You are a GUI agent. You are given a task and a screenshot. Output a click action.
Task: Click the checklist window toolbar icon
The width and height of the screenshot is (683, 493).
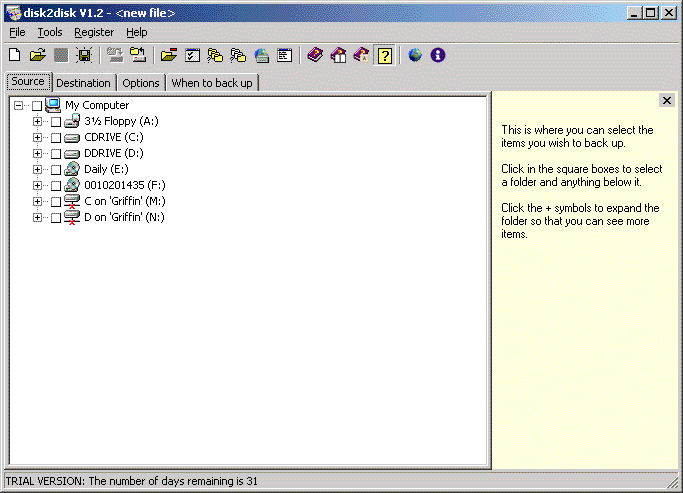[192, 55]
